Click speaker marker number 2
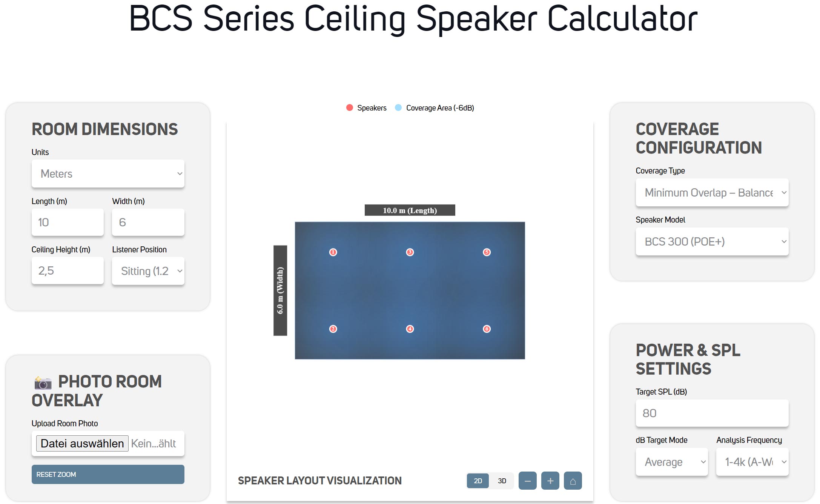 pyautogui.click(x=333, y=329)
